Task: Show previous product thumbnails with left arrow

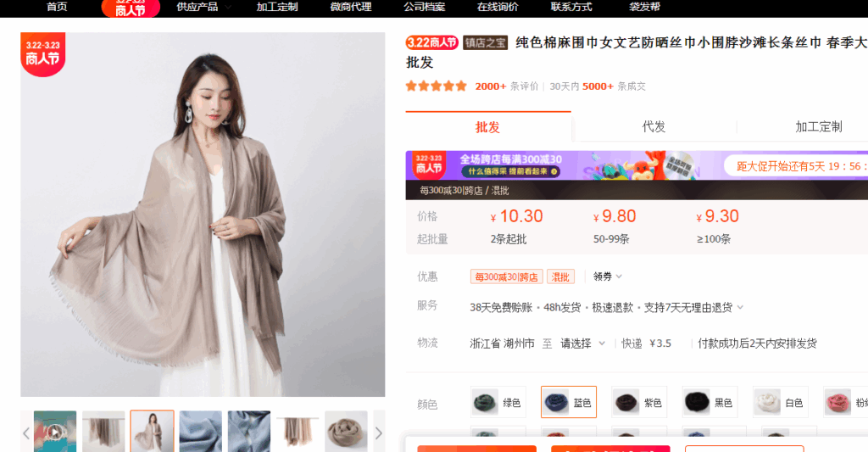Action: [26, 432]
